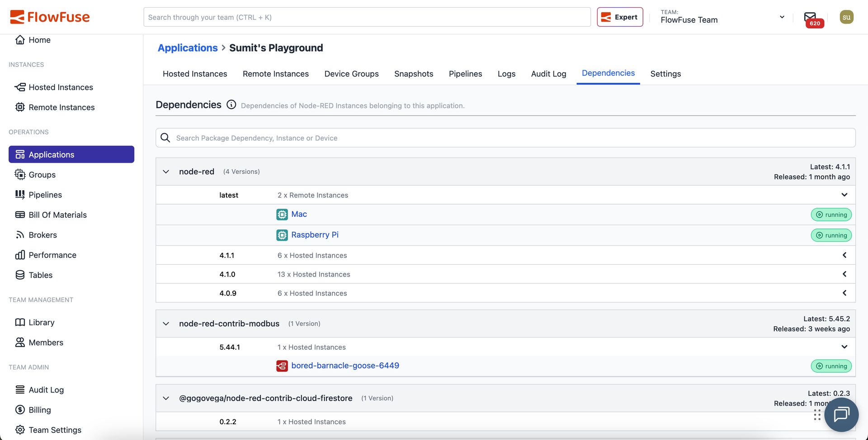Click the Expert button

619,17
